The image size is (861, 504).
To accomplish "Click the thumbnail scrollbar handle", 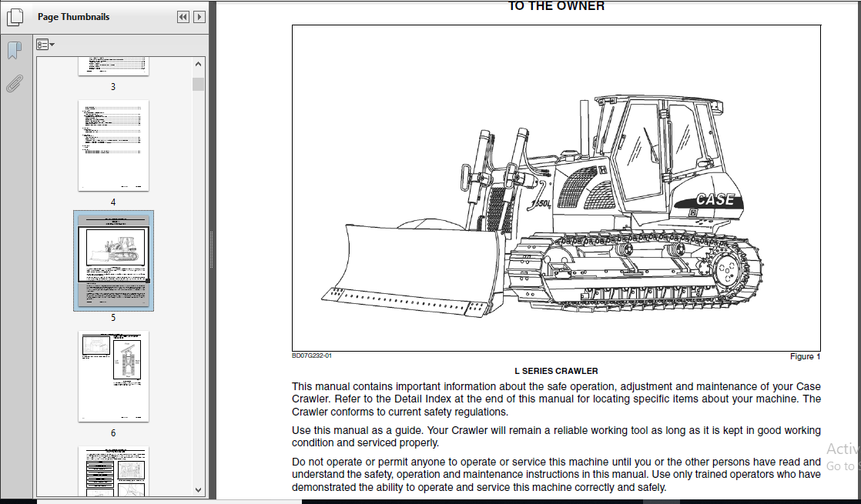I will click(198, 84).
